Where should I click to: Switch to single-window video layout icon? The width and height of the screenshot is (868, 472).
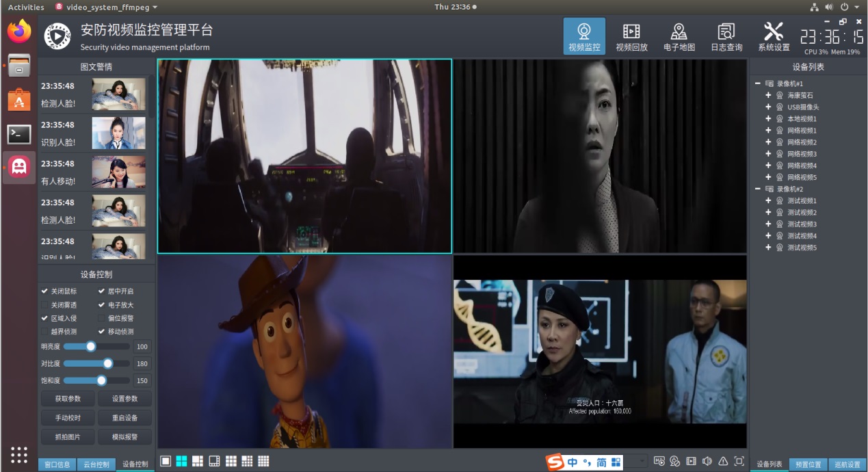click(166, 461)
